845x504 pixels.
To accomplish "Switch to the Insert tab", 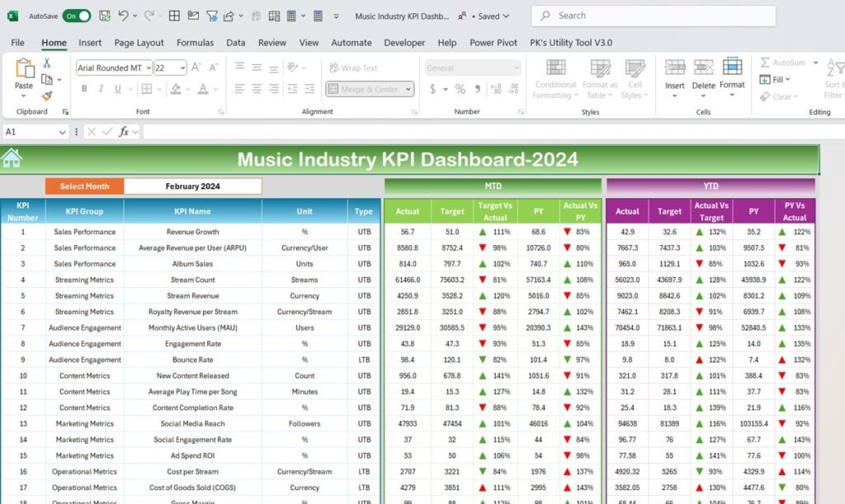I will point(90,43).
